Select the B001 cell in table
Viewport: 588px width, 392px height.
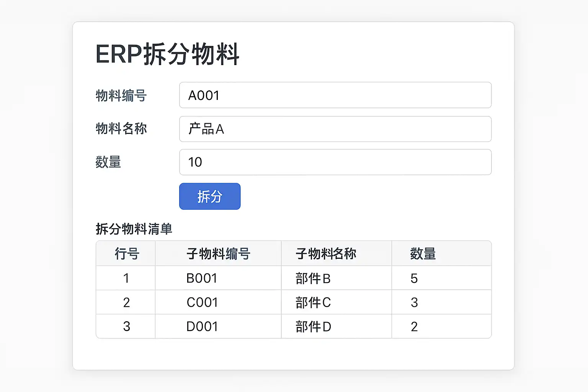point(218,278)
